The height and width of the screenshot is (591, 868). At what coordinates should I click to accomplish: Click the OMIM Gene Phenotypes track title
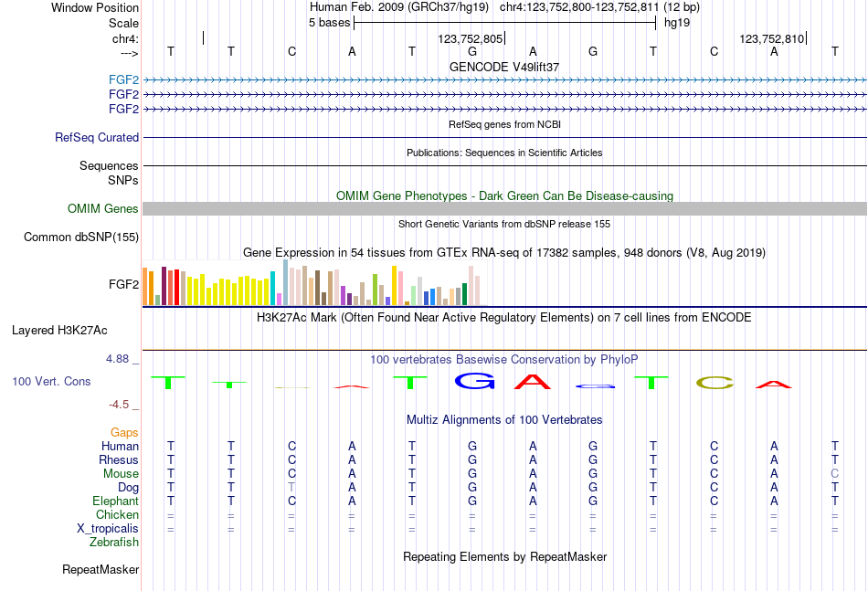click(x=504, y=195)
